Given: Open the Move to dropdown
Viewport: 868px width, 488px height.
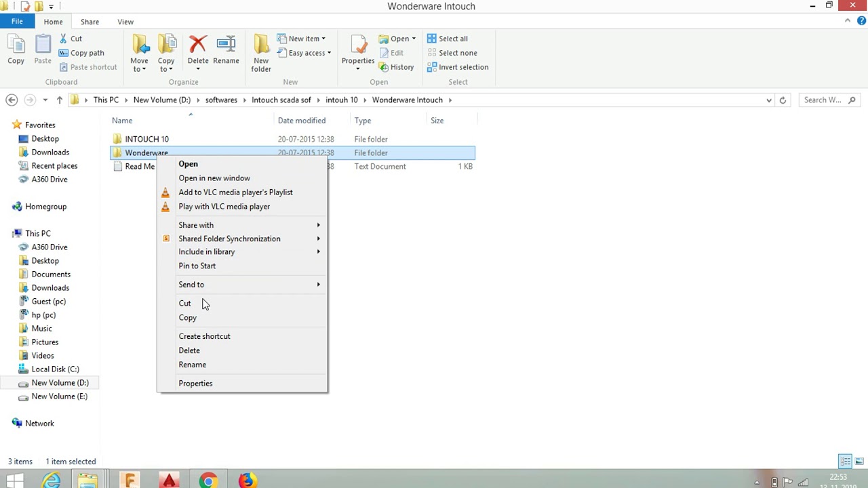Looking at the screenshot, I should [139, 53].
